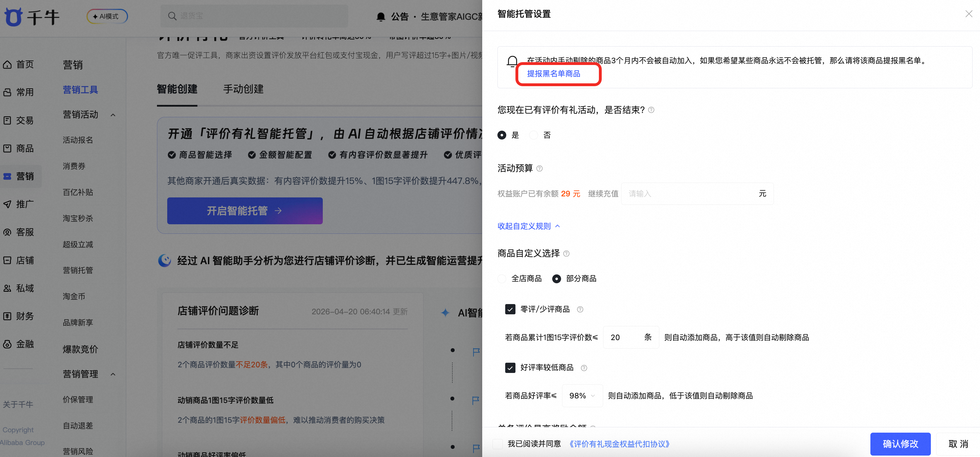Select 全店商品 radio option

(502, 279)
